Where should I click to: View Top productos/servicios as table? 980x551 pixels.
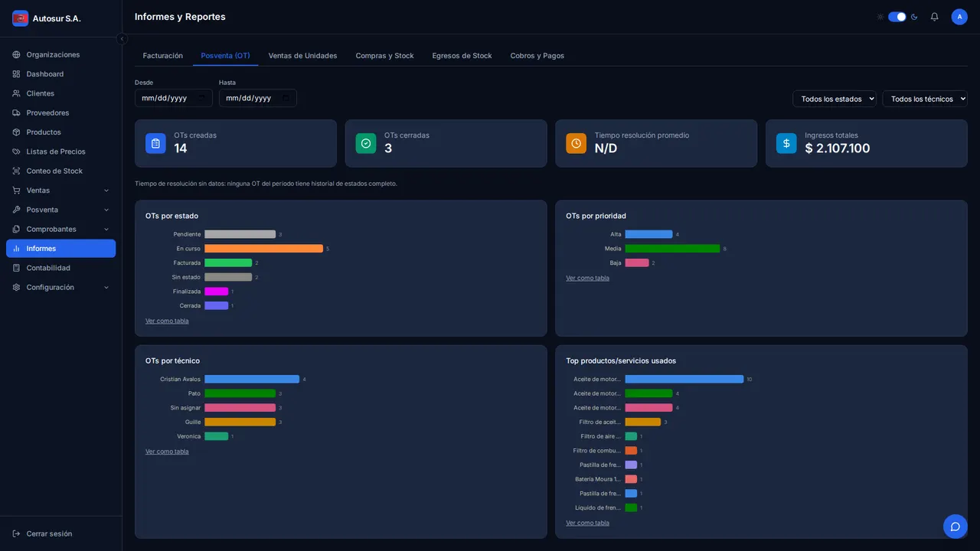pos(587,523)
